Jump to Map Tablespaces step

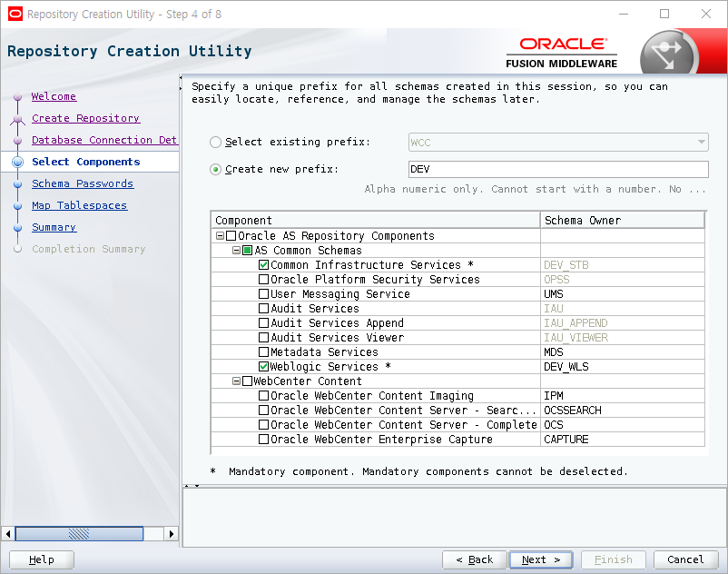click(x=79, y=206)
